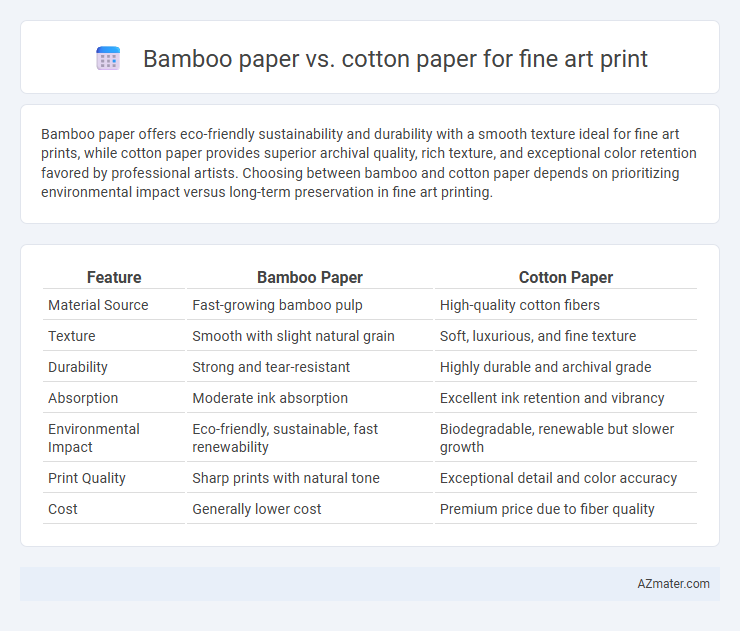The width and height of the screenshot is (740, 631).
Task: Click the 'Print Quality' row label
Action: tap(87, 478)
